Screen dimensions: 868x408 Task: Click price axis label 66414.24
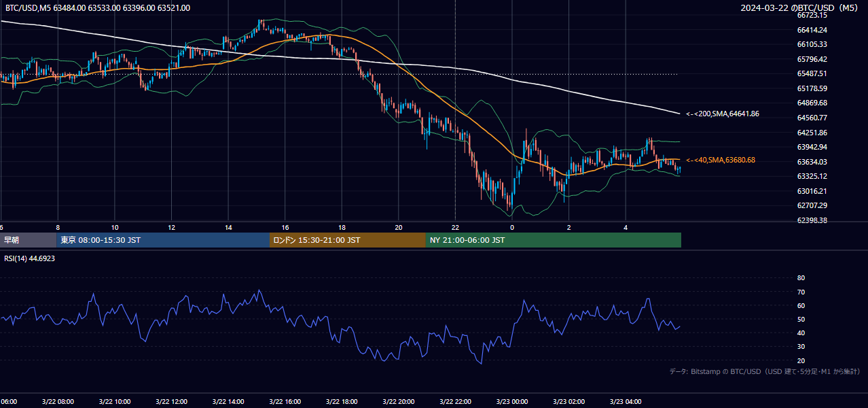pyautogui.click(x=812, y=30)
